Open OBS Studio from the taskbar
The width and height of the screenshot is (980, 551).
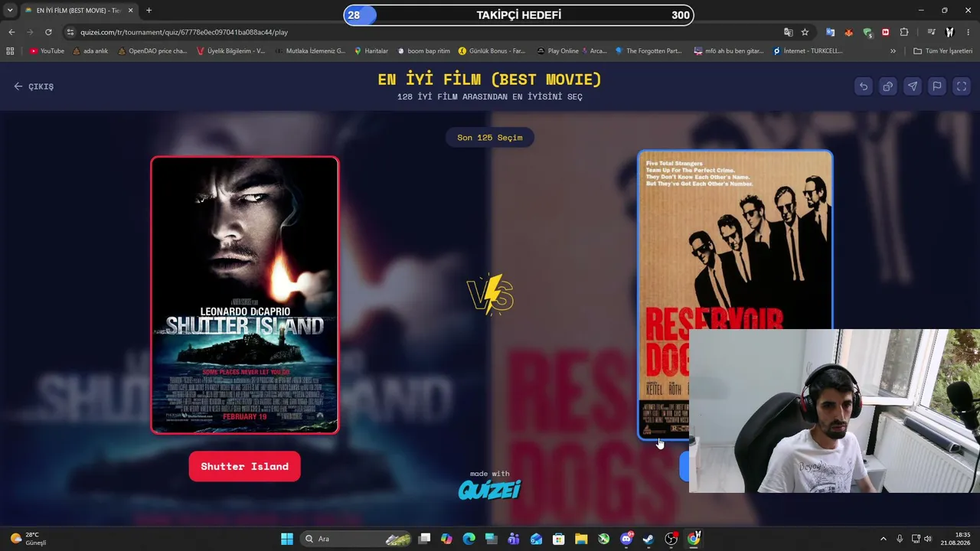(671, 539)
